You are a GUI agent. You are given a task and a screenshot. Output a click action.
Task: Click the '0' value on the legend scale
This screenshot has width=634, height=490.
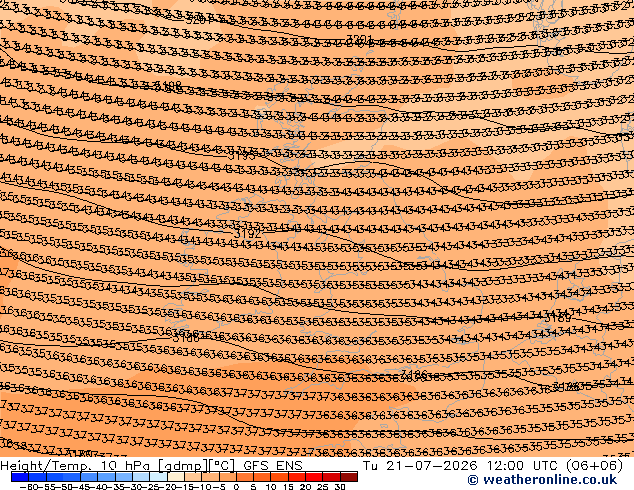coord(237,486)
